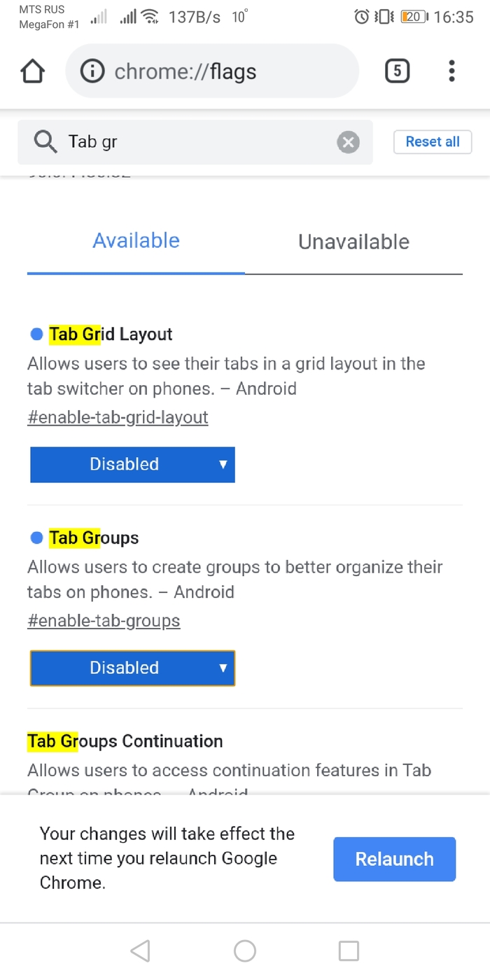490x980 pixels.
Task: Switch to the Available tab
Action: pos(136,241)
